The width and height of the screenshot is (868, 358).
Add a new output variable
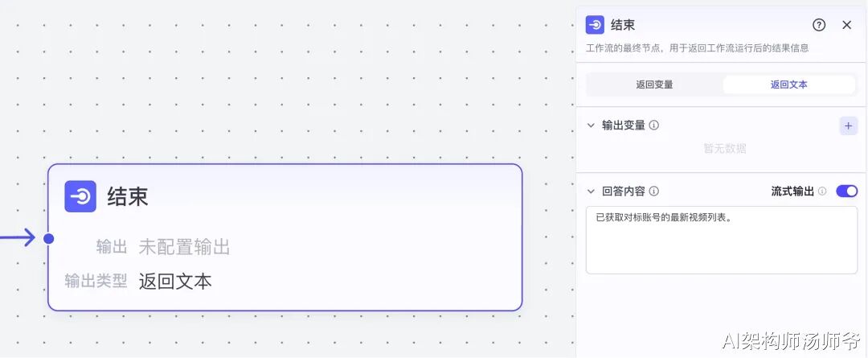click(x=848, y=126)
